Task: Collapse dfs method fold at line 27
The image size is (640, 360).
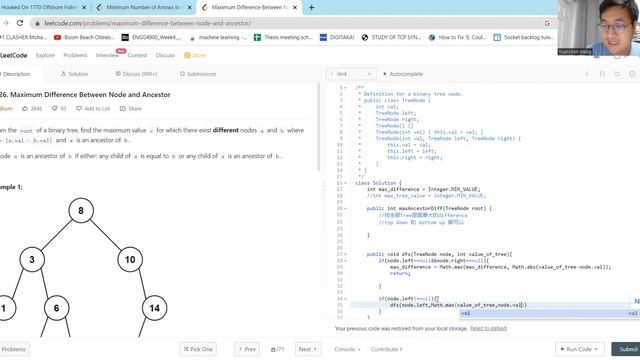Action: (345, 254)
